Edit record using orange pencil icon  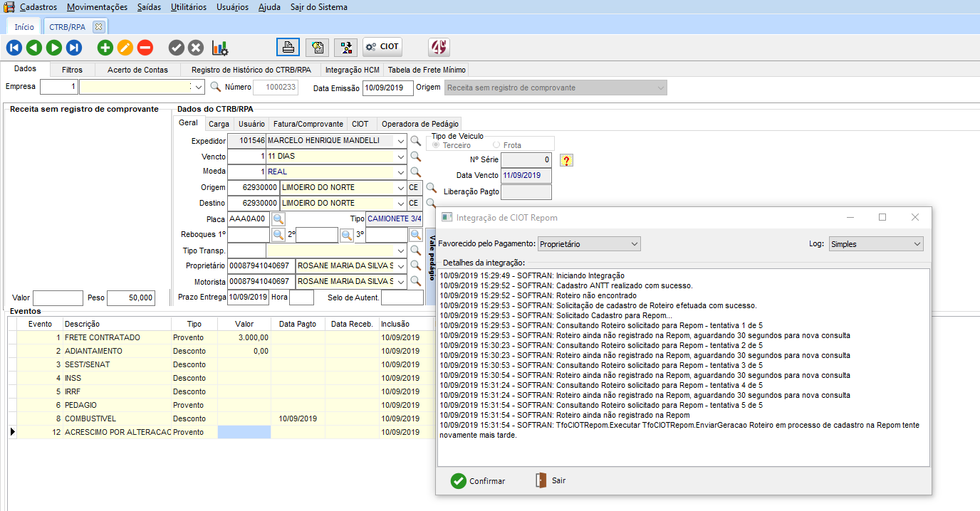(x=125, y=48)
